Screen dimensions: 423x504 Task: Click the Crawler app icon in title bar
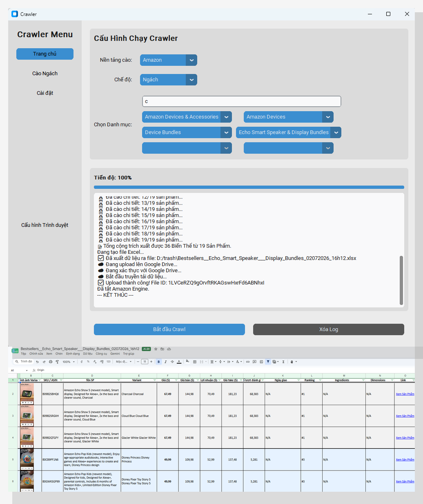tap(15, 14)
